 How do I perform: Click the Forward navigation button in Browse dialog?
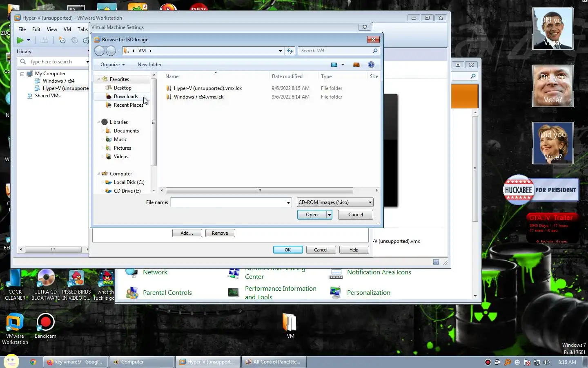pos(111,51)
